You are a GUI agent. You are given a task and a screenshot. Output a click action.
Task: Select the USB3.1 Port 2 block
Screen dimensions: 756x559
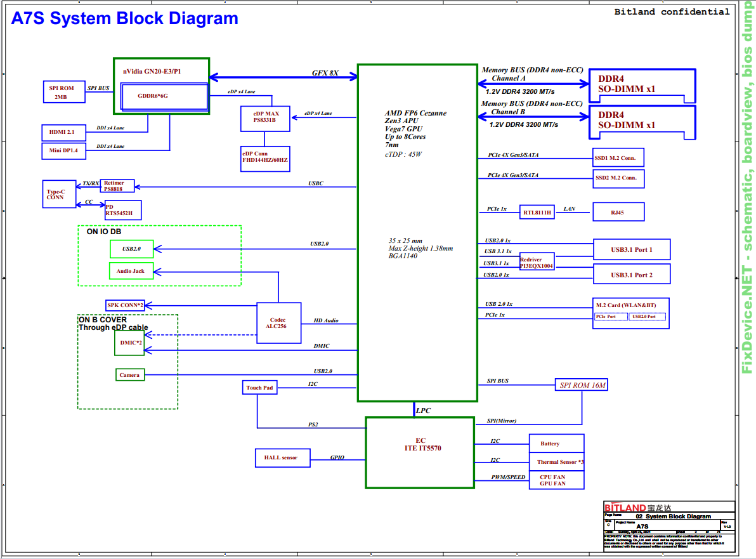click(x=632, y=274)
